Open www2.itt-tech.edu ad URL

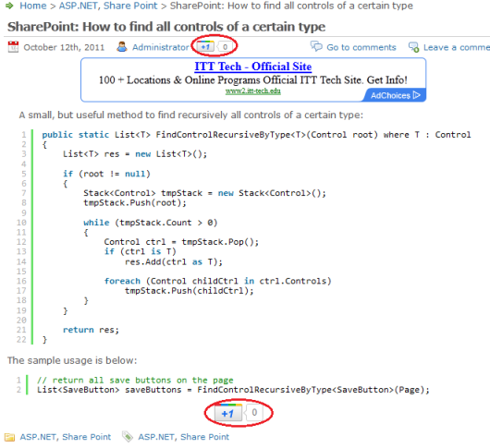[x=253, y=91]
